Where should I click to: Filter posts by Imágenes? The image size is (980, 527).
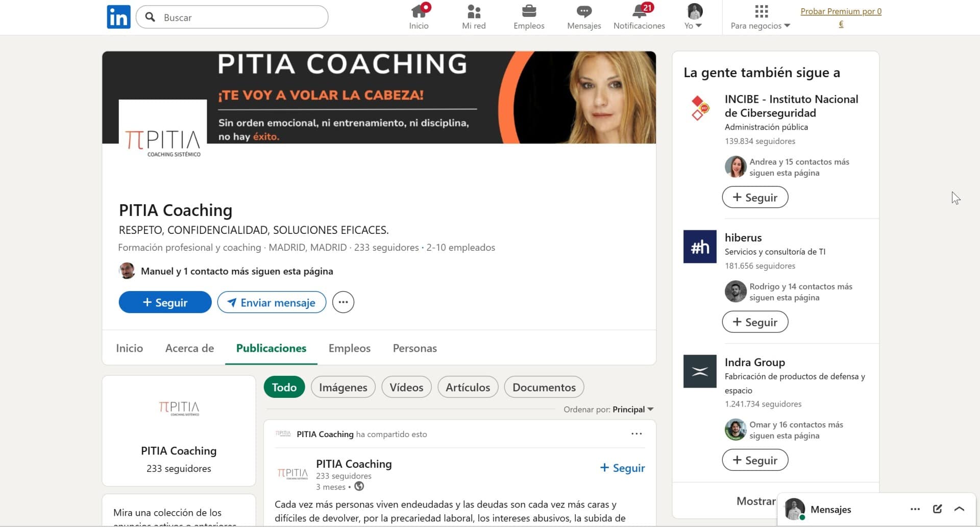coord(343,387)
